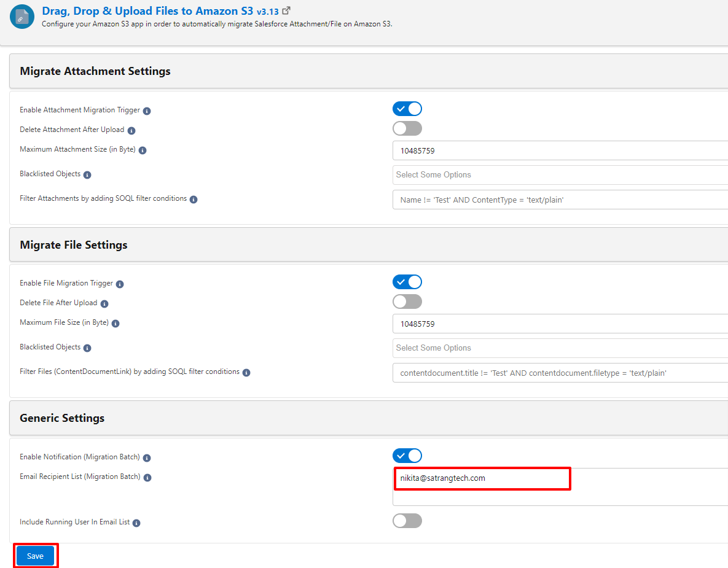Click the Maximum File Size field
Screen dimensions: 728x568
(560, 324)
